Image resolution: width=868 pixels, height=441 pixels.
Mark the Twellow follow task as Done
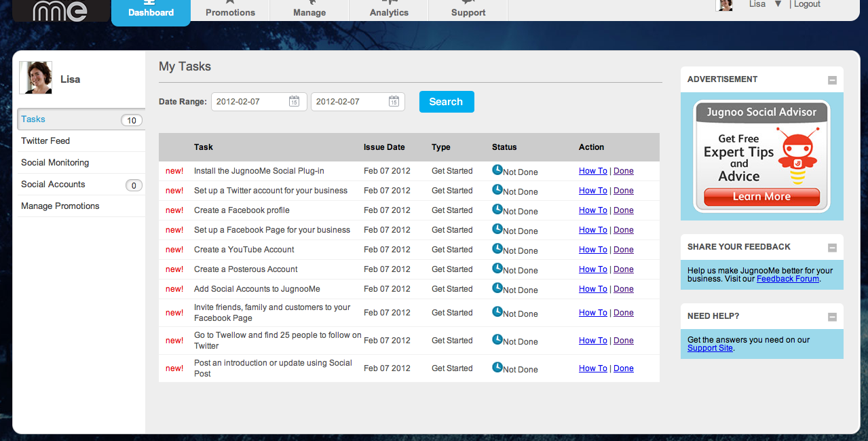[x=624, y=341]
